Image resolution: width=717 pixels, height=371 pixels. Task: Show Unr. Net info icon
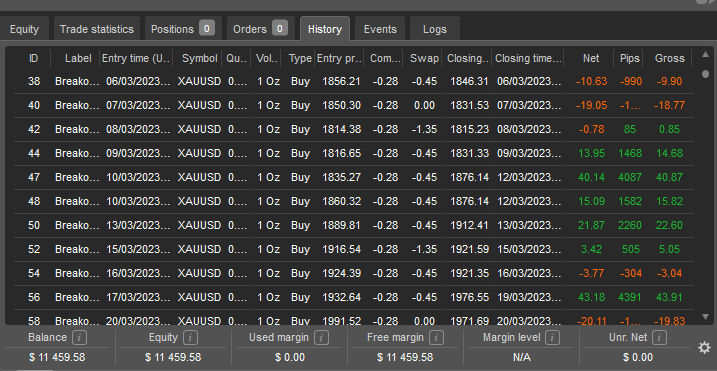659,338
